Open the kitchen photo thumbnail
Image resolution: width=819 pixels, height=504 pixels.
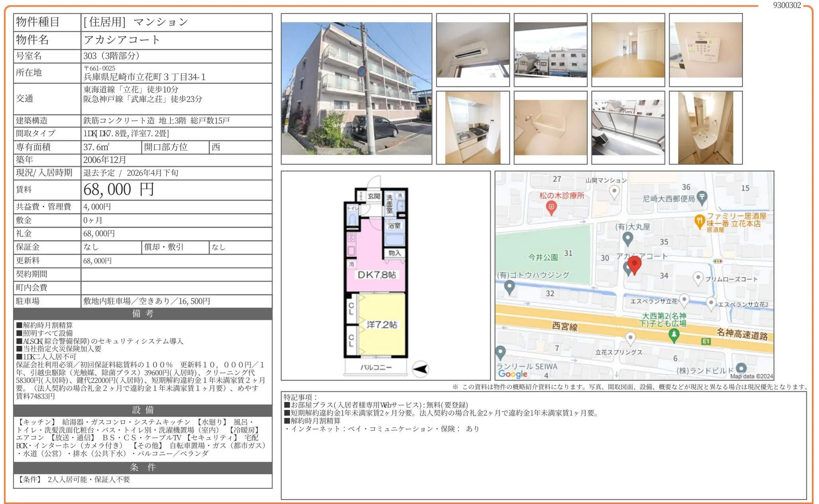472,127
